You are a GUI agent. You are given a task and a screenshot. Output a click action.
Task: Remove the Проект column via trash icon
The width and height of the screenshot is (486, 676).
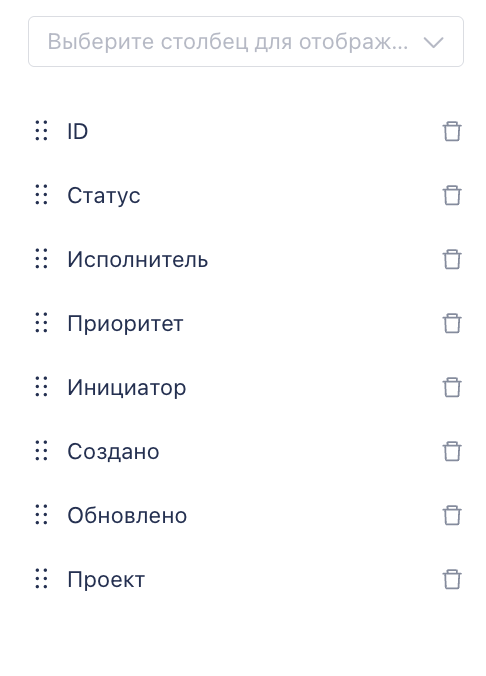point(452,579)
